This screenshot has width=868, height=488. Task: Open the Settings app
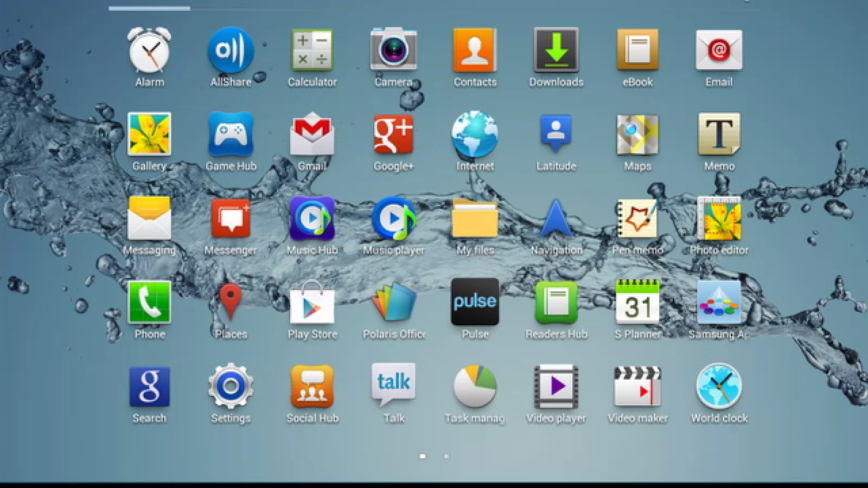point(231,386)
